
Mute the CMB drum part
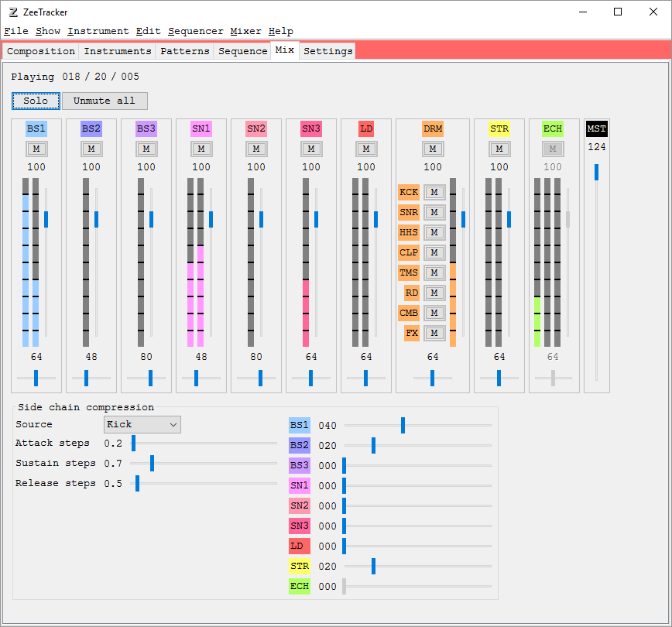pos(434,313)
